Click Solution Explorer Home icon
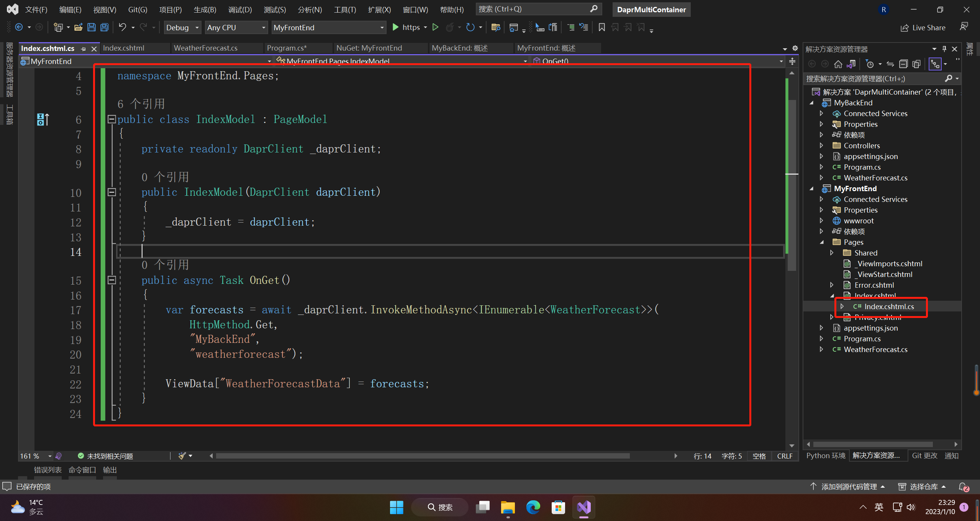The height and width of the screenshot is (521, 980). click(838, 64)
